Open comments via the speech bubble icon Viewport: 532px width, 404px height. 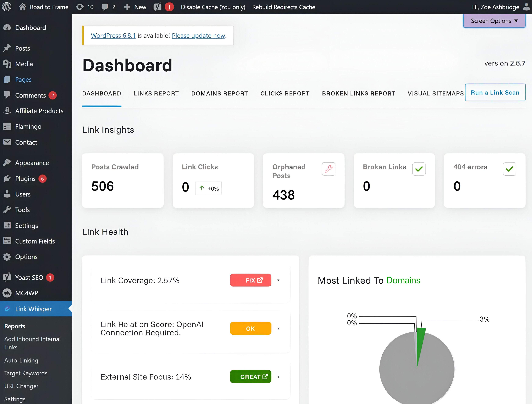[x=104, y=7]
